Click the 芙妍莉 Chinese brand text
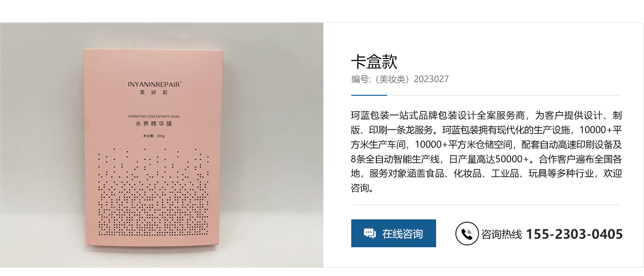 point(154,93)
